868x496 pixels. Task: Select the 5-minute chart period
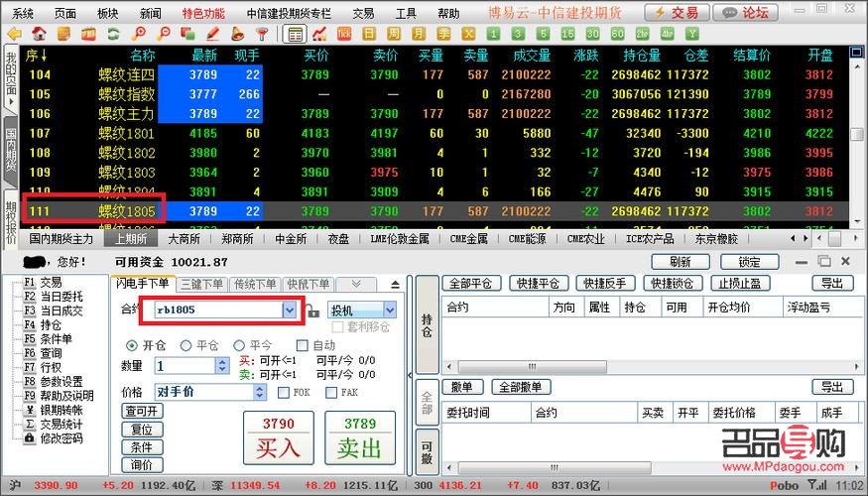pos(543,35)
